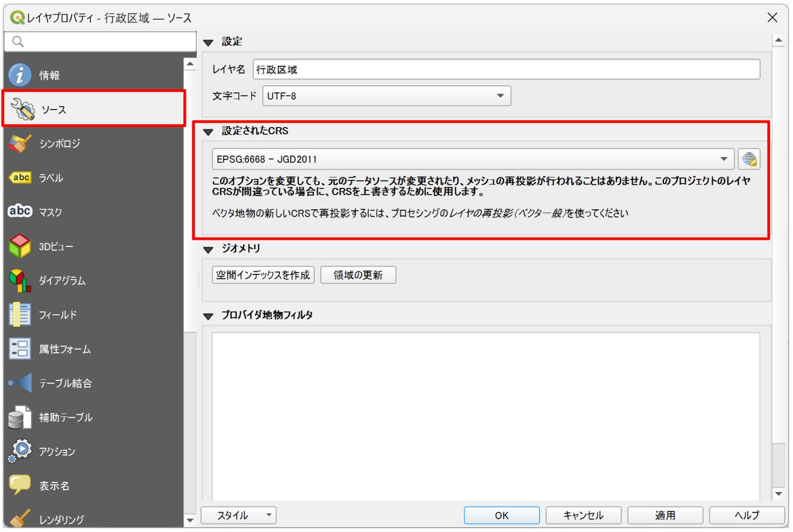Click the キャンセル button
The image size is (793, 532).
tap(583, 515)
